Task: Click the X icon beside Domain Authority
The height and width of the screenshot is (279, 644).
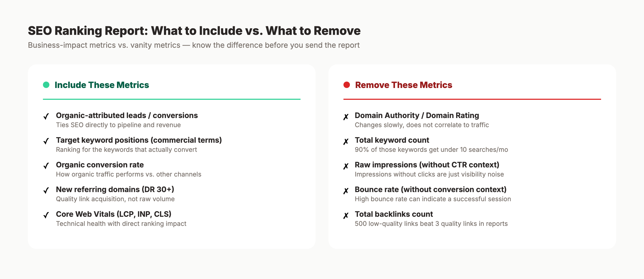Action: 346,116
